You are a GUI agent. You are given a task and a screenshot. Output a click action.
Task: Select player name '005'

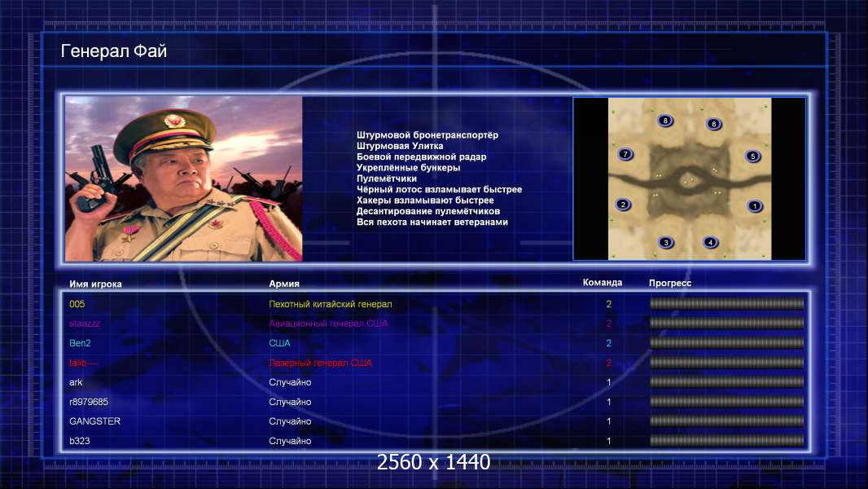tap(77, 304)
